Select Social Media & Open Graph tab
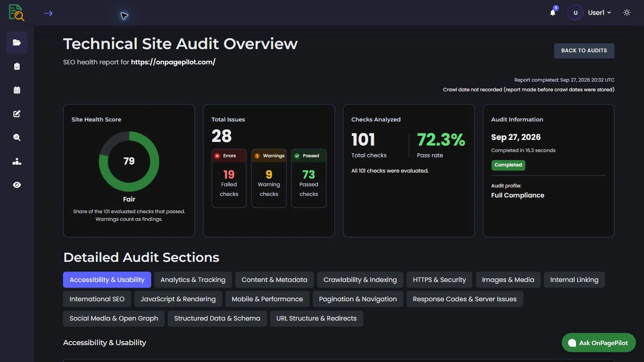Image resolution: width=644 pixels, height=362 pixels. point(114,318)
